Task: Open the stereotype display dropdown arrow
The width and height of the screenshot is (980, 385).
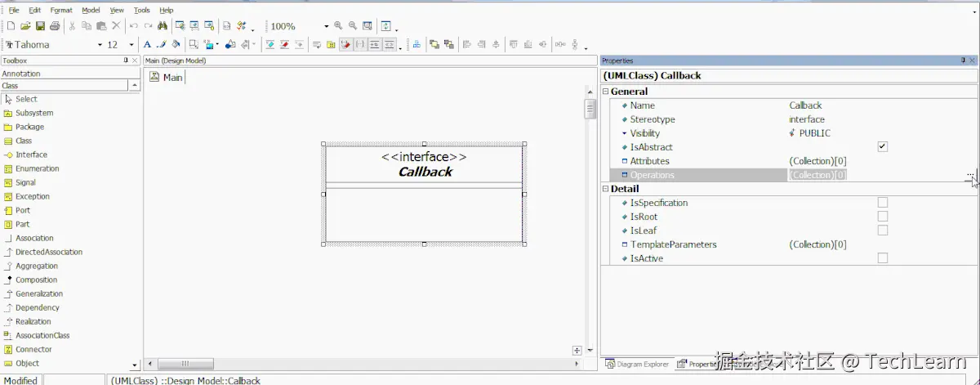Action: coord(217,45)
